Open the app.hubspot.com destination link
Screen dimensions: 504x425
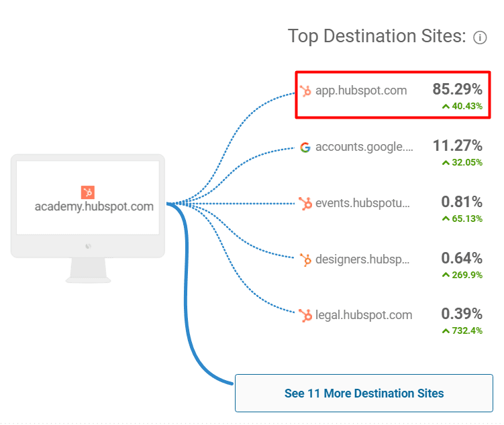click(361, 90)
